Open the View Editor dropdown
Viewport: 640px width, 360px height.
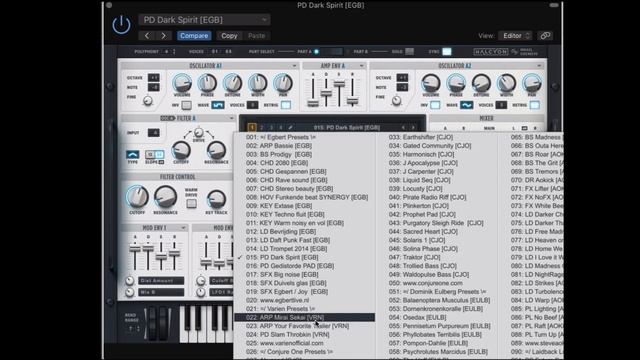click(515, 36)
